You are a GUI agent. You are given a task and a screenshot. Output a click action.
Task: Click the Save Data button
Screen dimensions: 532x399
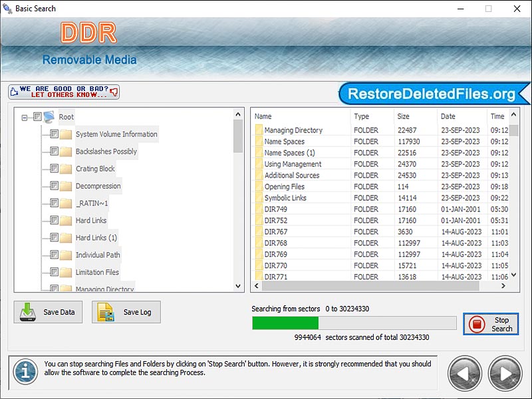47,312
